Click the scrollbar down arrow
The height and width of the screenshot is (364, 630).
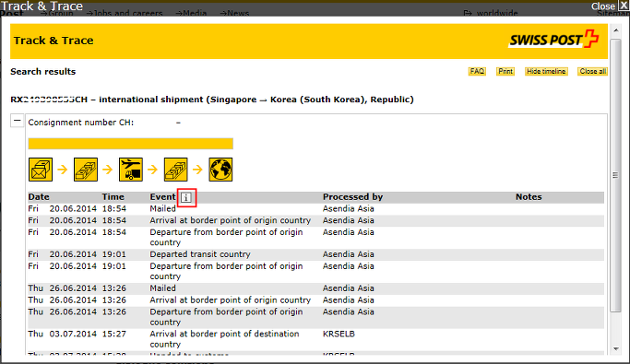click(x=615, y=349)
